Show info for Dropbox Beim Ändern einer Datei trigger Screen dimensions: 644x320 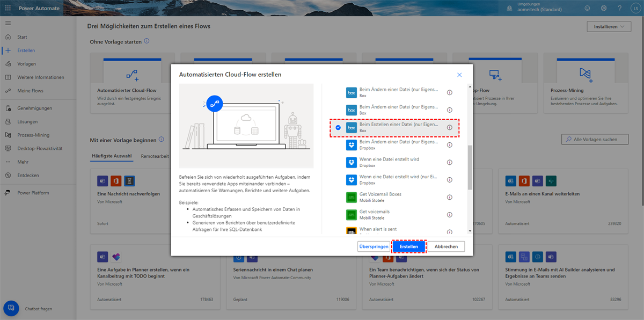pos(450,144)
